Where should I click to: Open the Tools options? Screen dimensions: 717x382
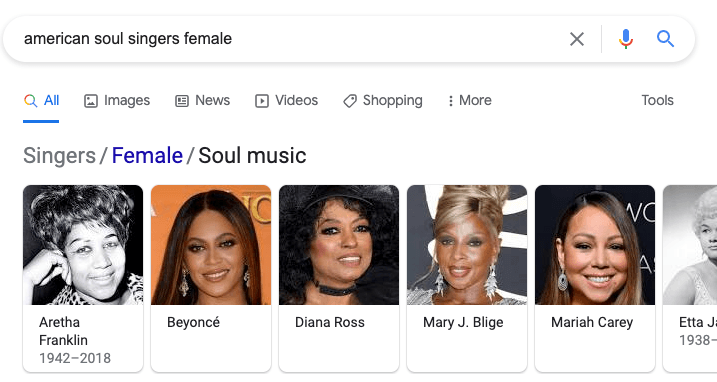tap(657, 100)
